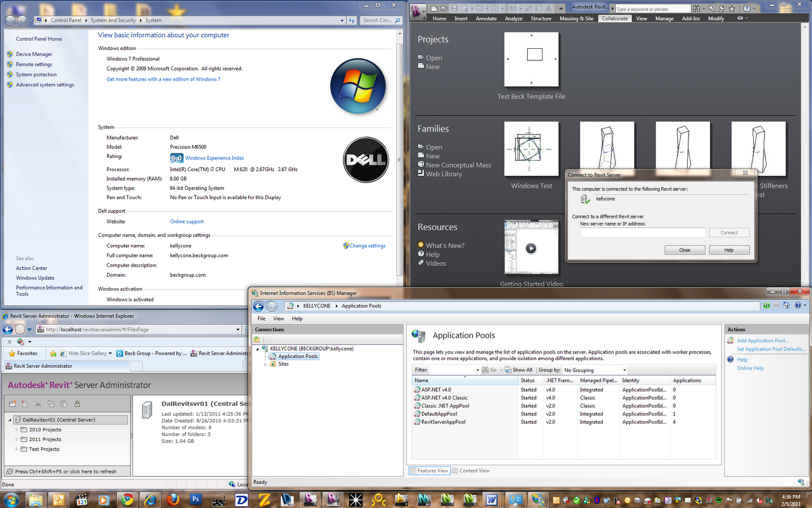The width and height of the screenshot is (812, 508).
Task: Open Google Chrome from the taskbar
Action: [x=127, y=500]
